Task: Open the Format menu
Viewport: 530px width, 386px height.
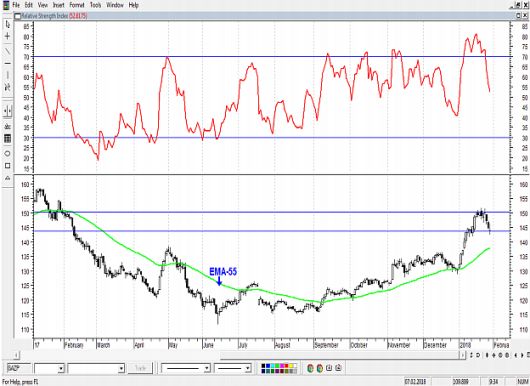Action: (77, 5)
